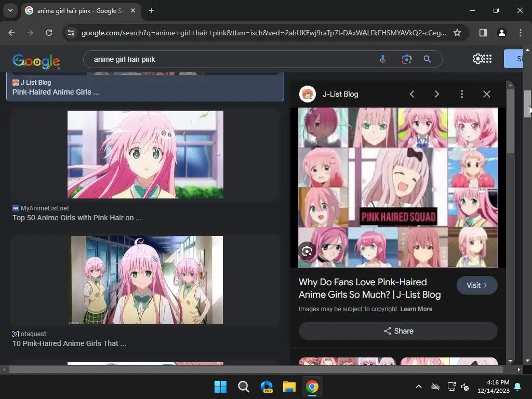Viewport: 532px width, 399px height.
Task: Click the Visit button
Action: pyautogui.click(x=477, y=285)
